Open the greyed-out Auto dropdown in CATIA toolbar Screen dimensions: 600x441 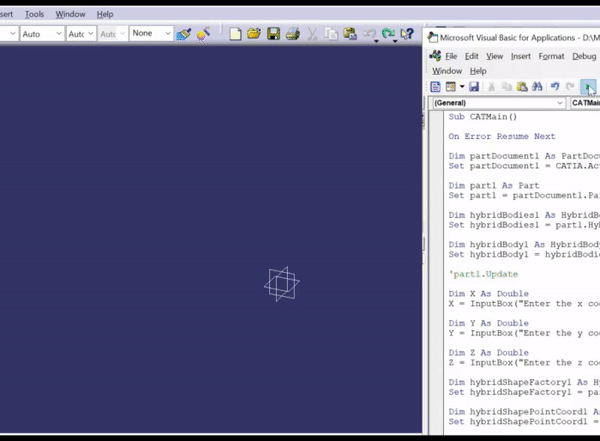tap(112, 34)
